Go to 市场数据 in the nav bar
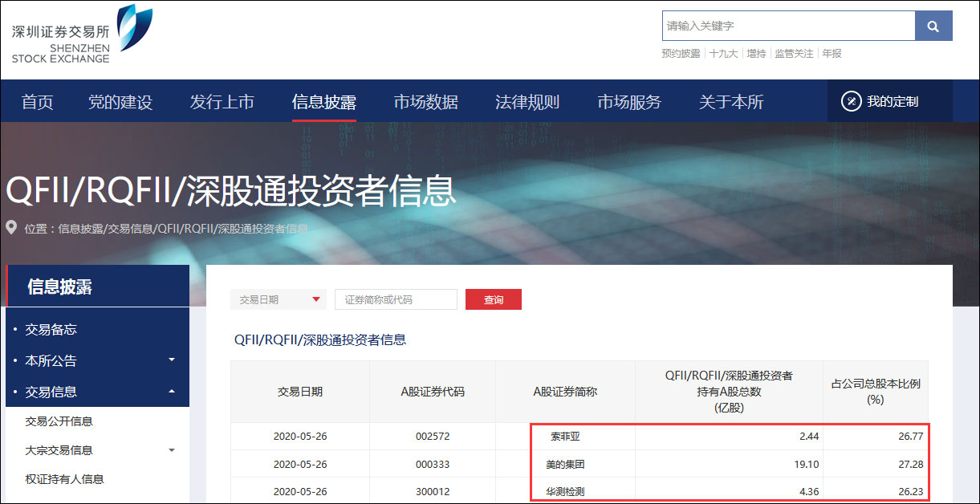The width and height of the screenshot is (980, 504). tap(425, 102)
